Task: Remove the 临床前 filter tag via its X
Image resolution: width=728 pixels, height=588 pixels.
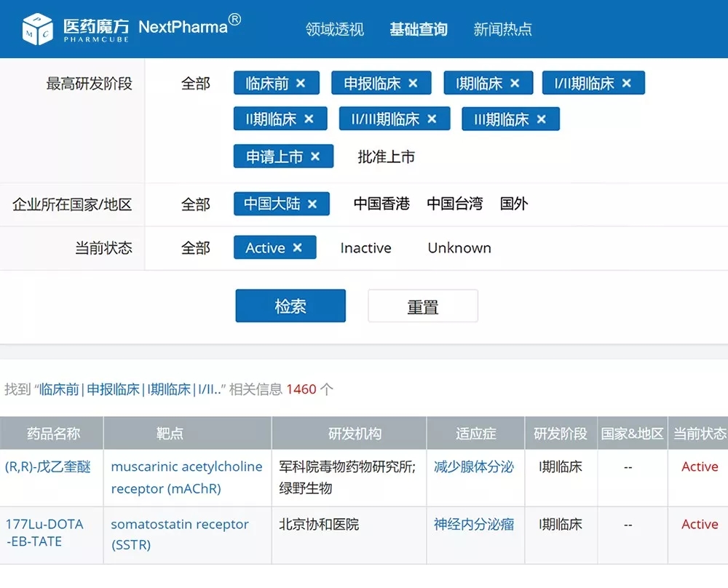Action: pos(301,84)
